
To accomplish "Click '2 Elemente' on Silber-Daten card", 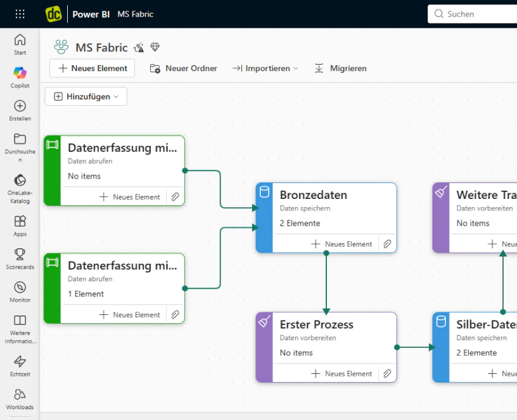I will point(476,353).
